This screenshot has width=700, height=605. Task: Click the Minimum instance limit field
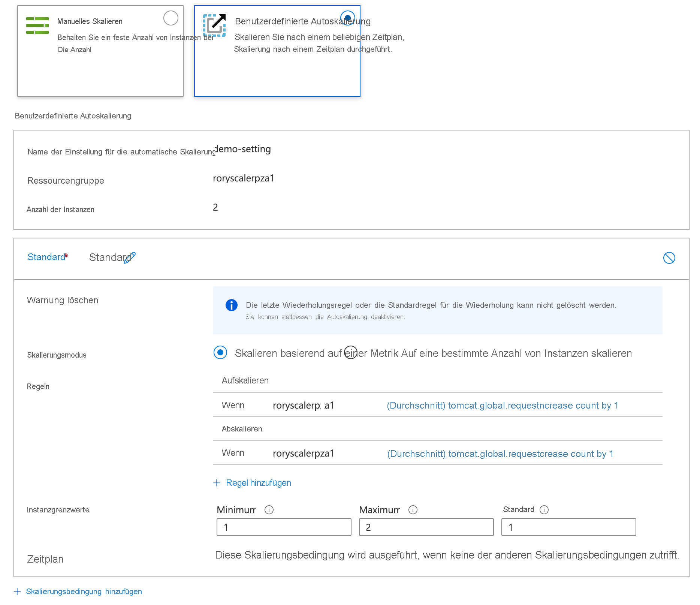click(284, 527)
